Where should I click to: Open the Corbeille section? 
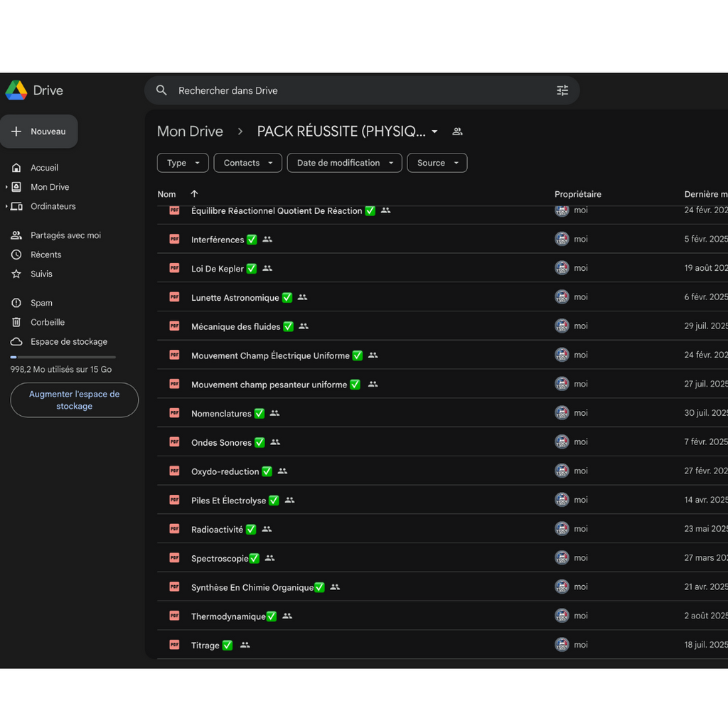[x=47, y=322]
